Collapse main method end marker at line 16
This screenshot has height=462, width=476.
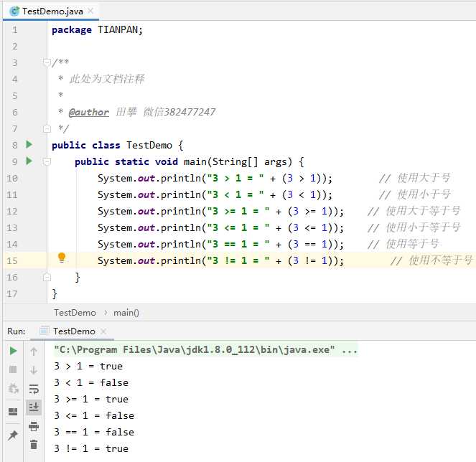[47, 277]
